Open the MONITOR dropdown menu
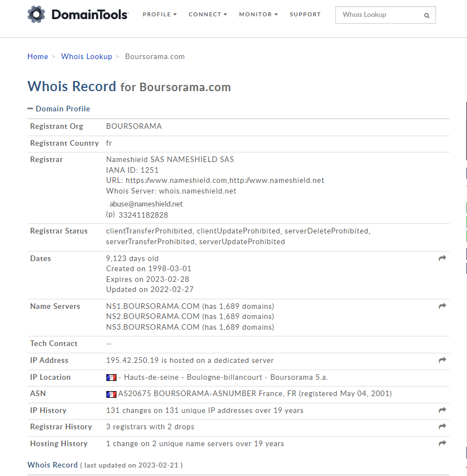Viewport: 467px width, 476px height. (x=258, y=14)
